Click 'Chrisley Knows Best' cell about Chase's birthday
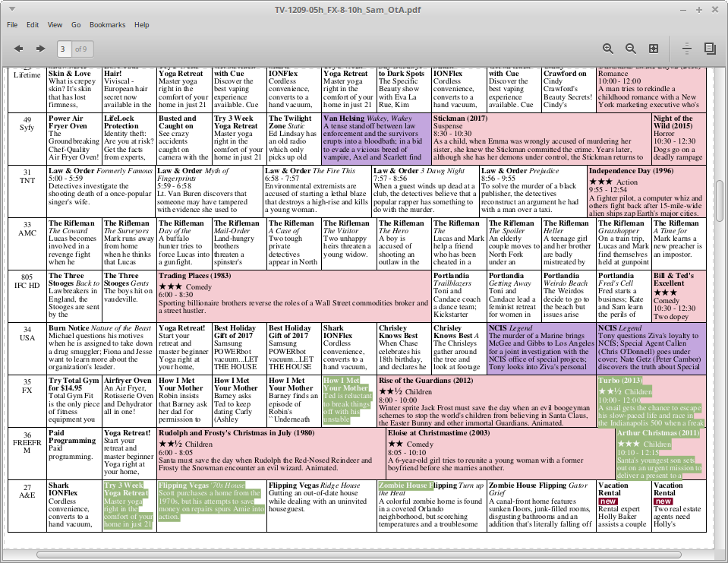 (404, 349)
